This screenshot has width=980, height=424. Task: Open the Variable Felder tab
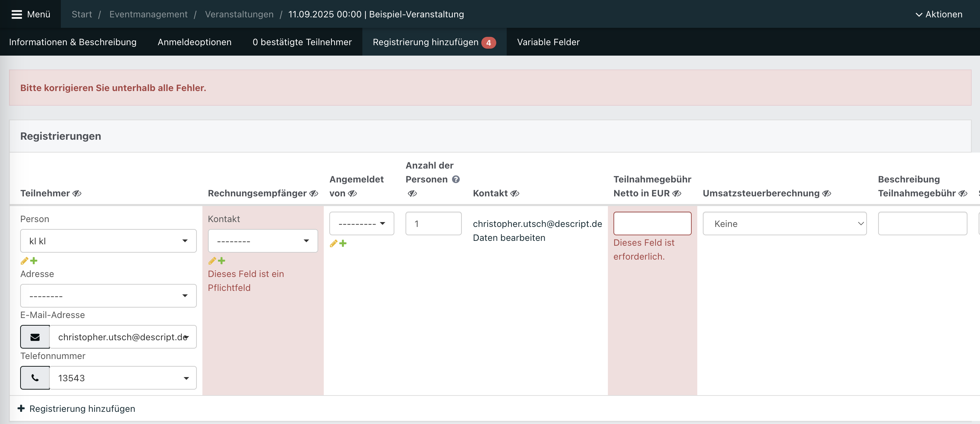click(x=548, y=42)
